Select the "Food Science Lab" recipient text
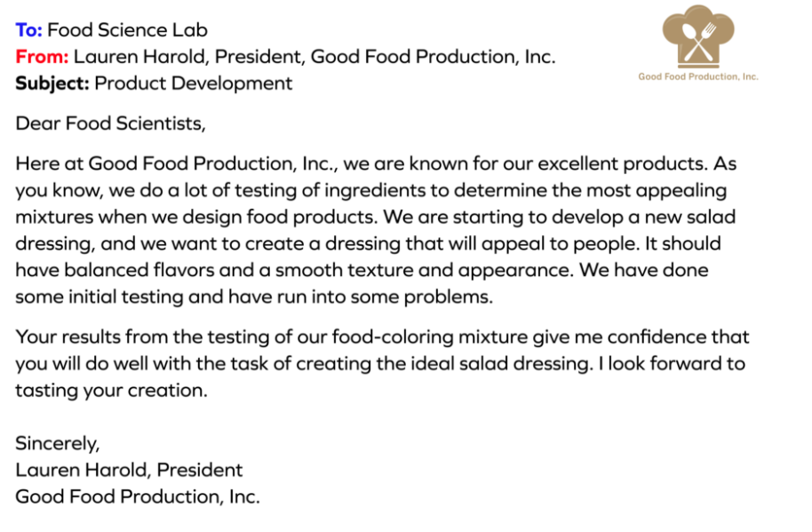The height and width of the screenshot is (532, 812). 128,30
